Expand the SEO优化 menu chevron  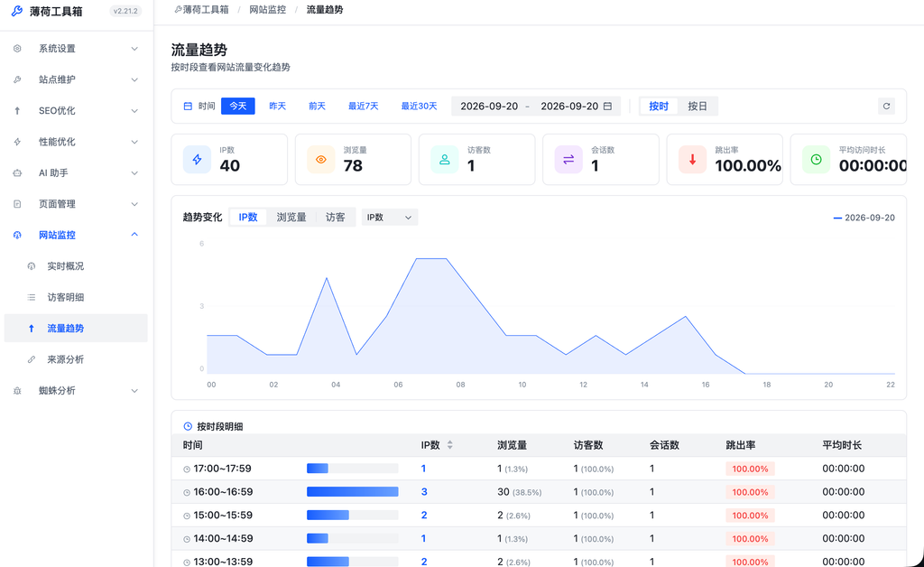click(134, 111)
